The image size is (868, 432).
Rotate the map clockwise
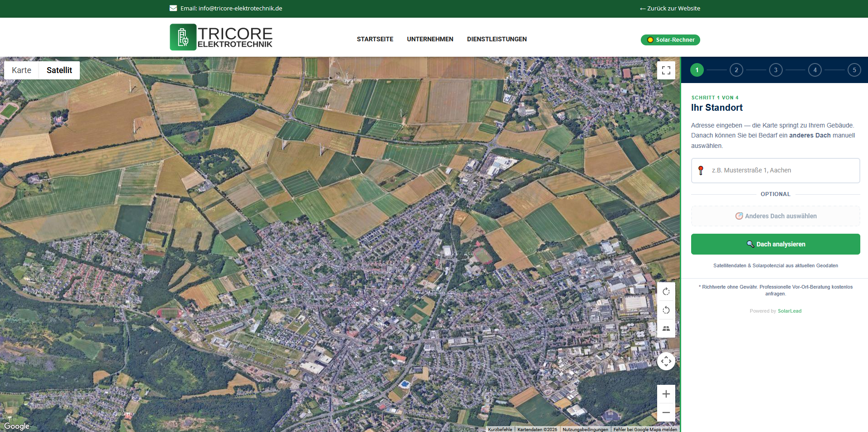(666, 292)
